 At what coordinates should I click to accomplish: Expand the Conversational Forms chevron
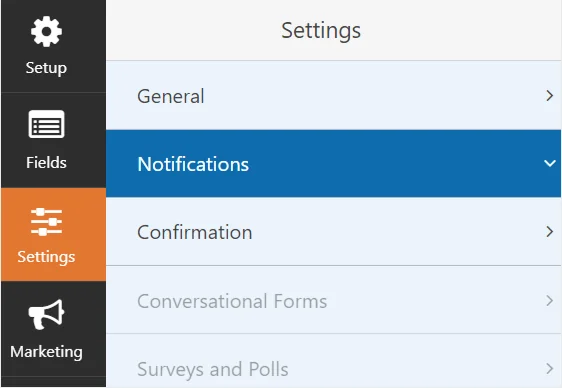[x=549, y=301]
